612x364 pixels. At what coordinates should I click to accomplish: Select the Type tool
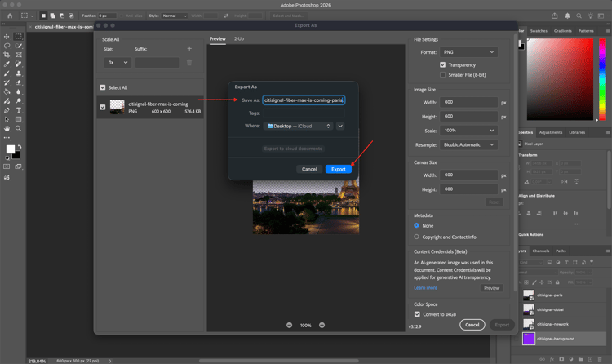[x=19, y=110]
